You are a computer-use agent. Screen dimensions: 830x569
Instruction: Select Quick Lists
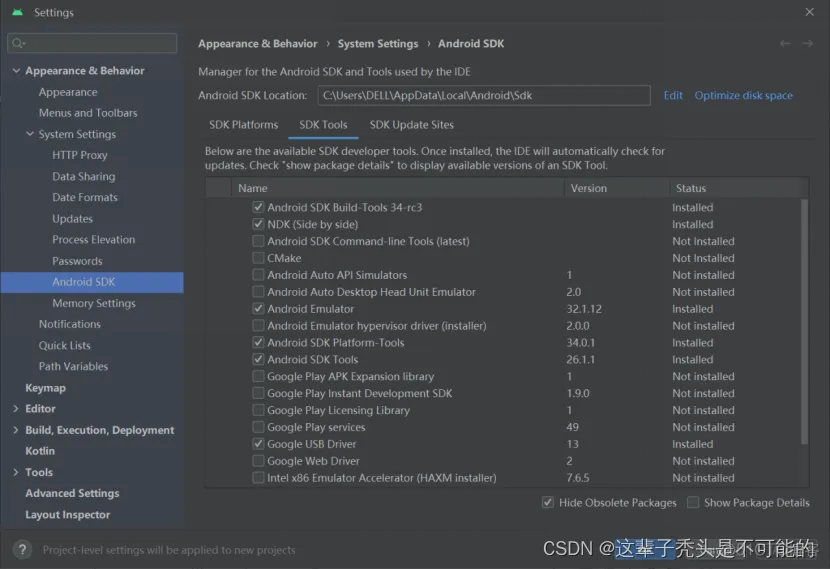click(65, 345)
